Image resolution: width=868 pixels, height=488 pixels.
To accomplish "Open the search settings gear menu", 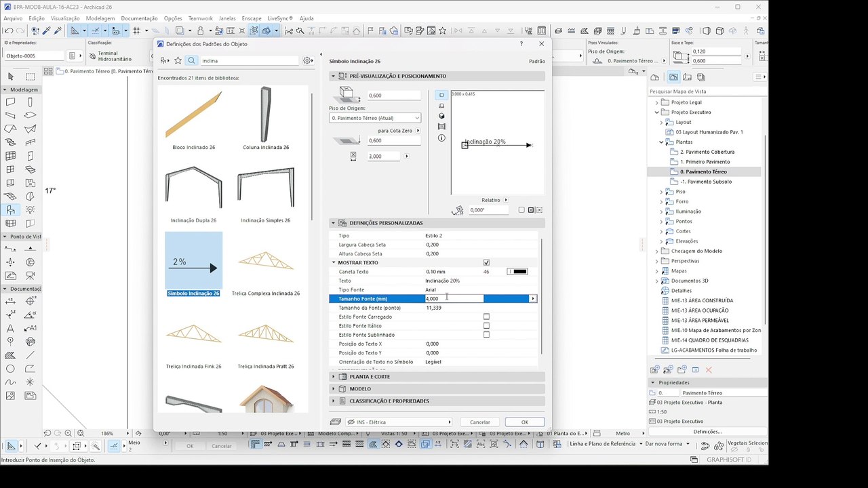I will point(308,60).
